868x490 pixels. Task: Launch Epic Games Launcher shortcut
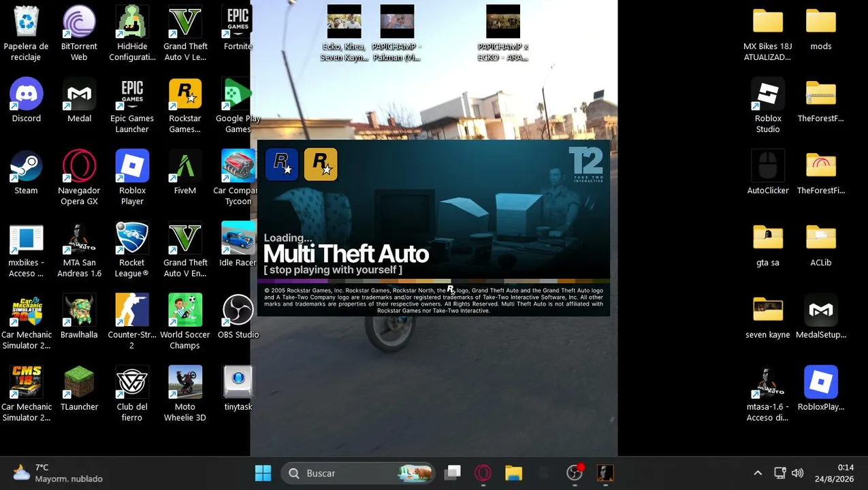(x=132, y=105)
